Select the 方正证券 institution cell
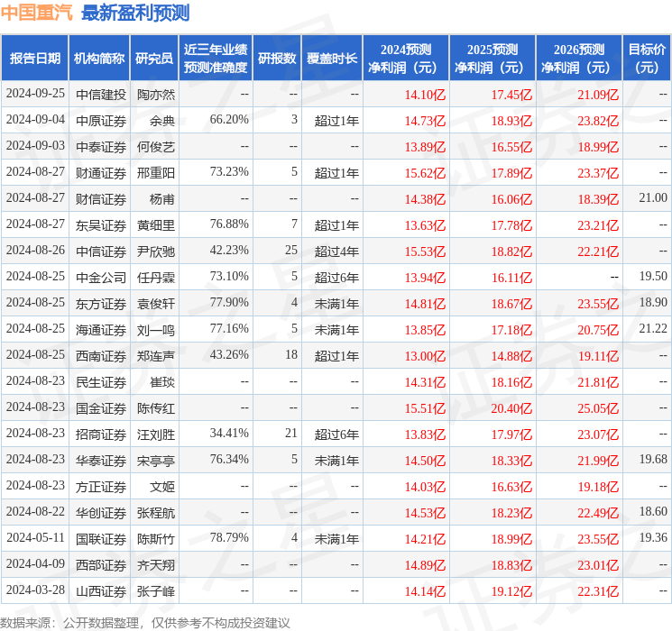This screenshot has height=631, width=672. coord(101,487)
